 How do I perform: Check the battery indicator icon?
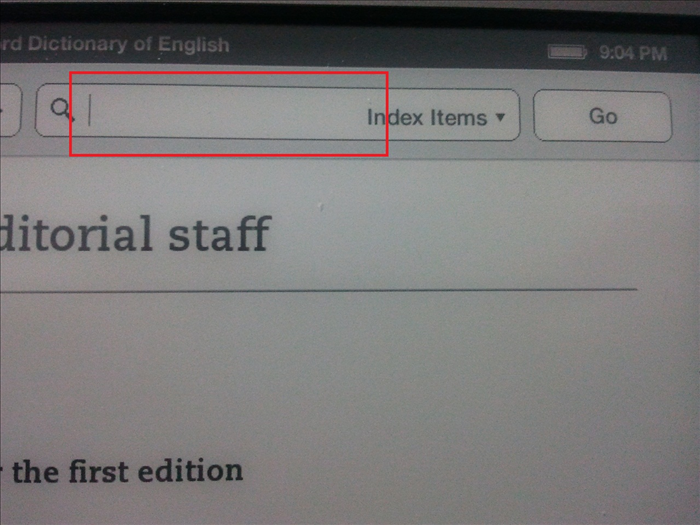click(x=567, y=52)
